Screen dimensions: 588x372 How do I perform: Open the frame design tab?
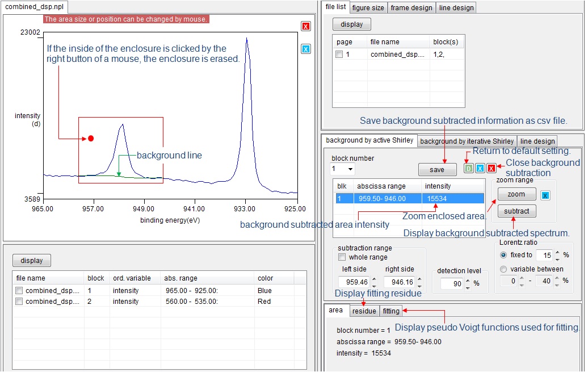pyautogui.click(x=411, y=8)
